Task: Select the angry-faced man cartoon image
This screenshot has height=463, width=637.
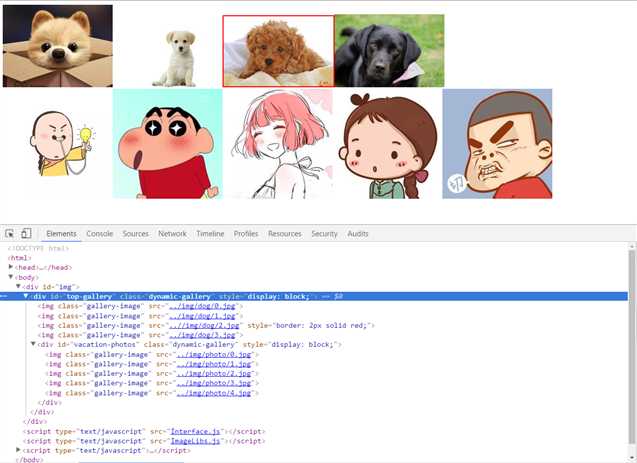Action: pyautogui.click(x=497, y=144)
